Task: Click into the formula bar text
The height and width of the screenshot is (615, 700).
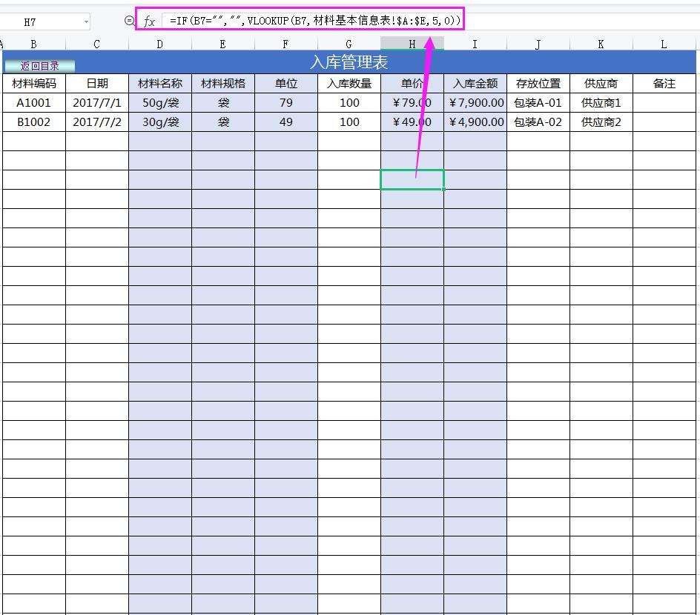Action: pos(314,21)
